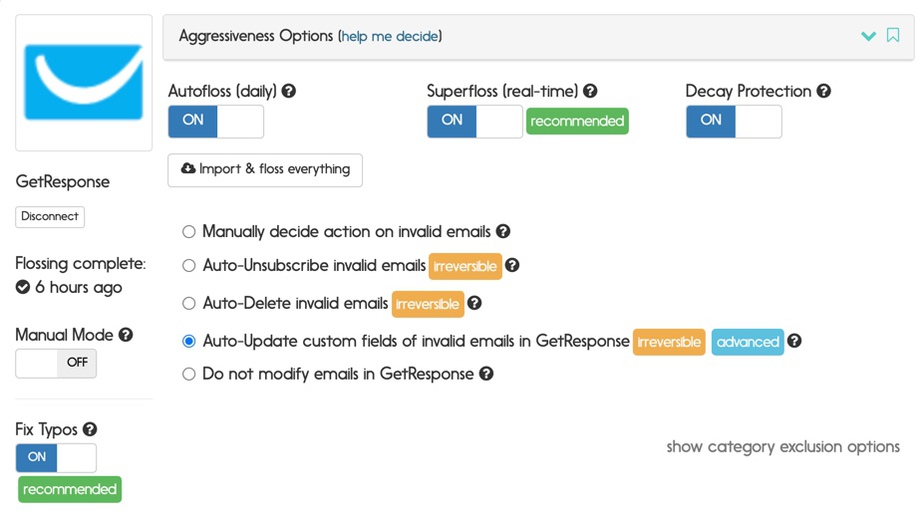Toggle the Autofloss (daily) switch

point(216,121)
